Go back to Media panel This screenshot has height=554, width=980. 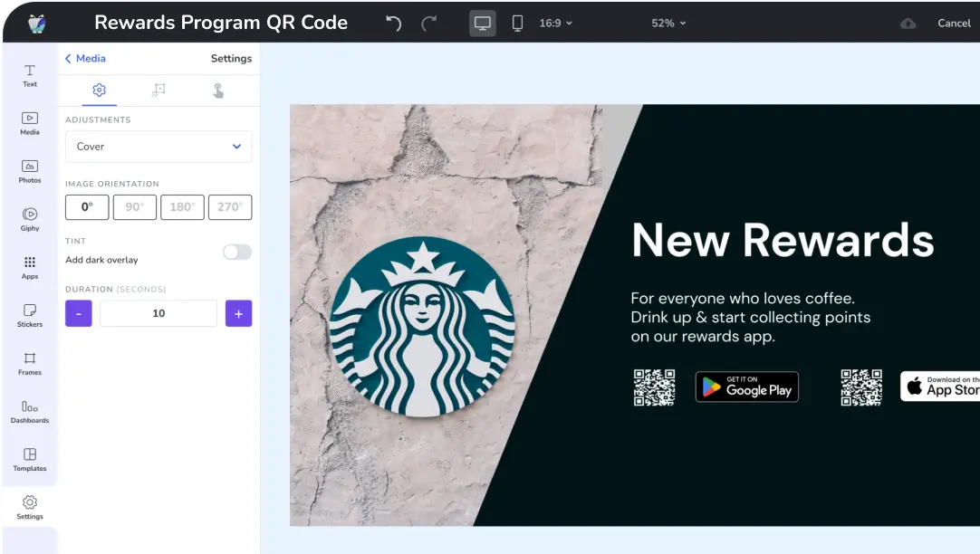85,58
